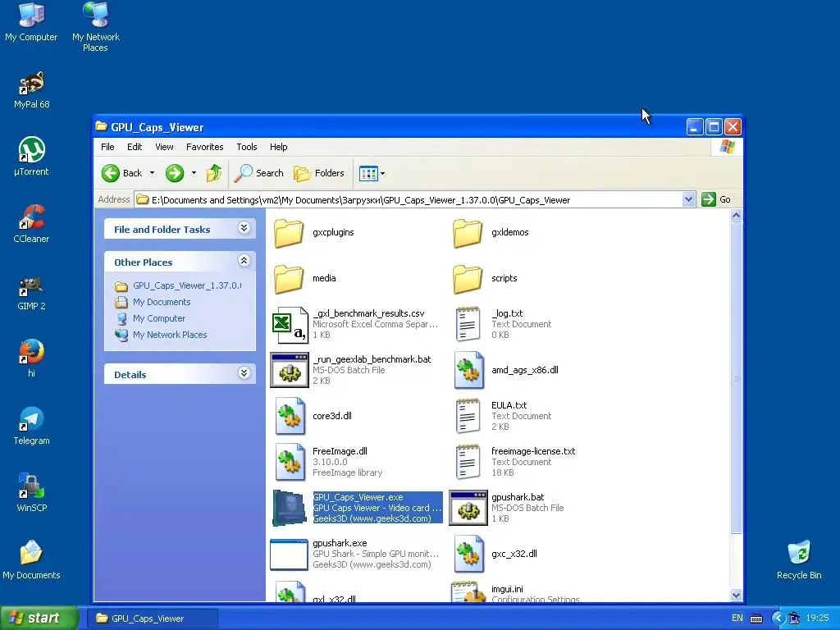Open the Help menu
Screen dimensions: 840x630
tap(279, 147)
